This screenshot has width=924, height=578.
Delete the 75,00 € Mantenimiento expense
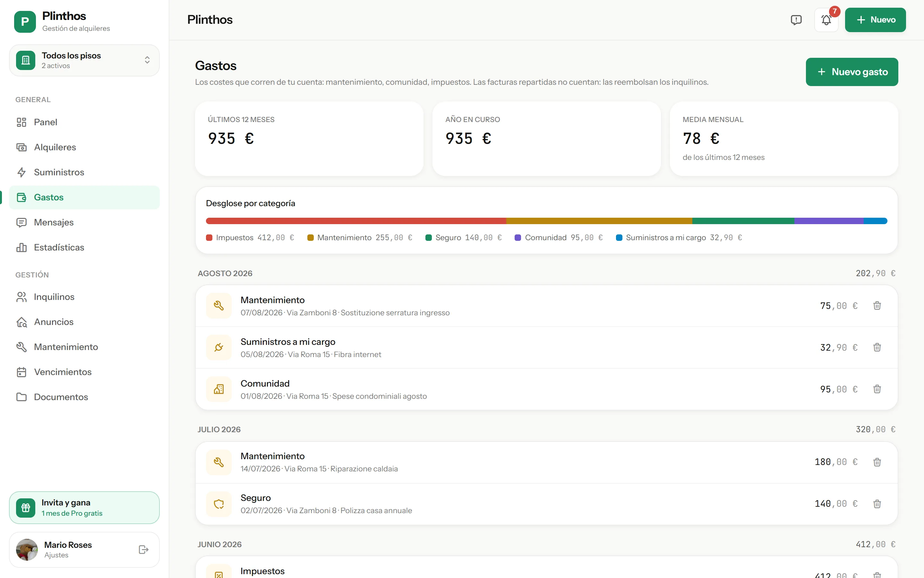877,305
